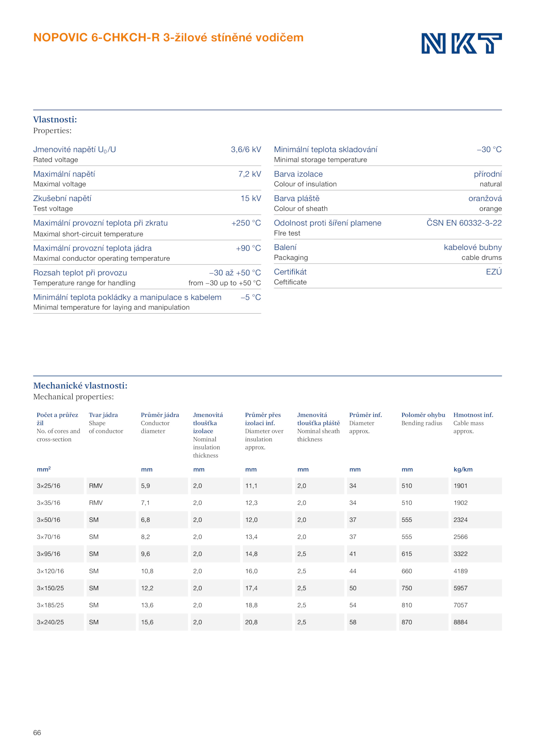Click the 'kg/km' unit label
Screen dimensions: 535x756
point(463,469)
